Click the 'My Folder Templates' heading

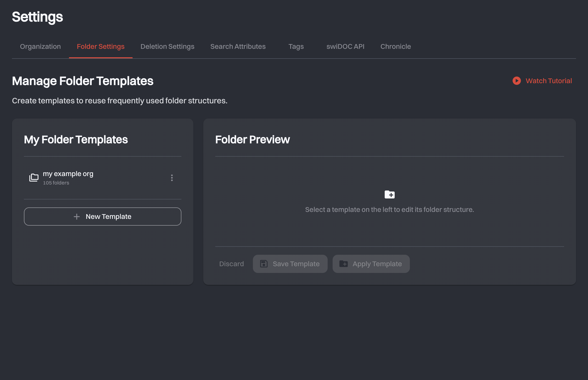(x=76, y=140)
